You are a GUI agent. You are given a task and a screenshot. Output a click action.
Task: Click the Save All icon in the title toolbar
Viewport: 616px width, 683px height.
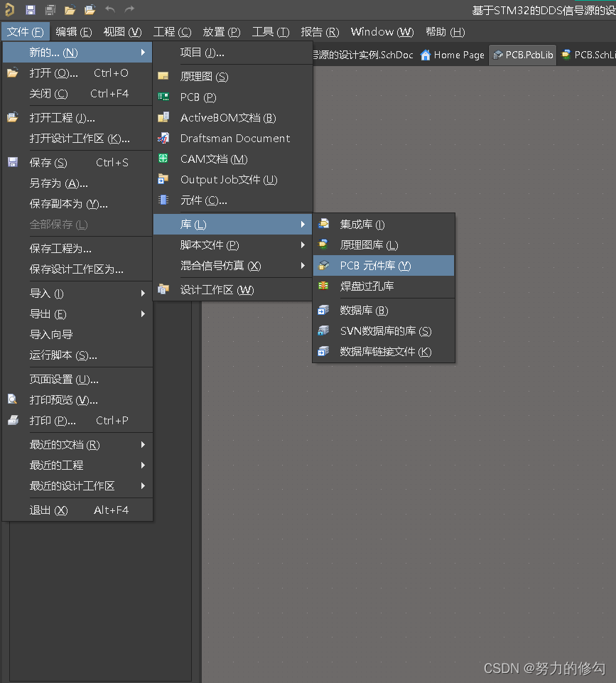50,9
